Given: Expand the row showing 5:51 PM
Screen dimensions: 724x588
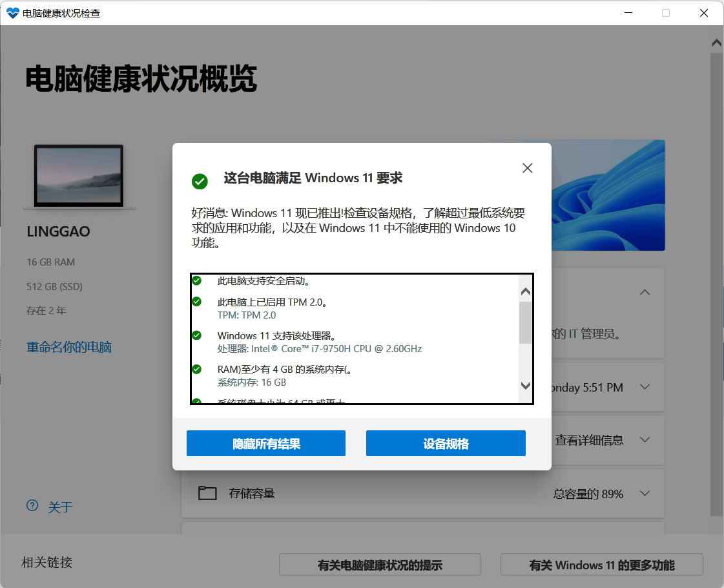Looking at the screenshot, I should pyautogui.click(x=645, y=386).
